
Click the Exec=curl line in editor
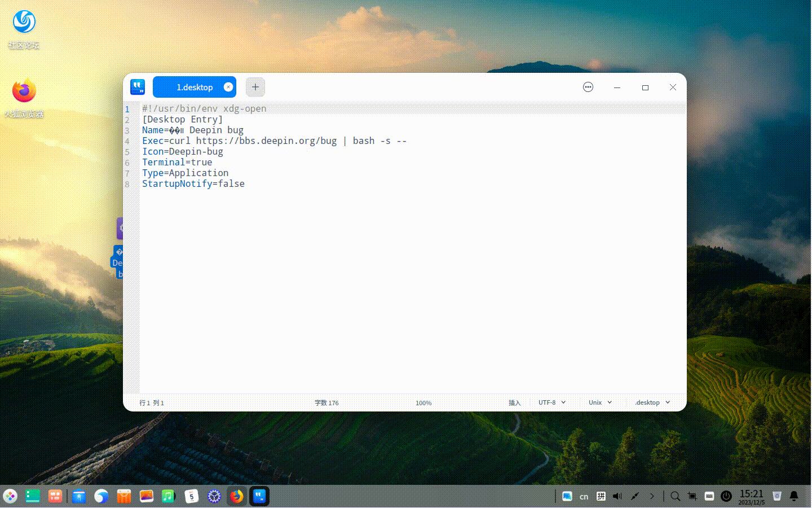click(x=274, y=141)
